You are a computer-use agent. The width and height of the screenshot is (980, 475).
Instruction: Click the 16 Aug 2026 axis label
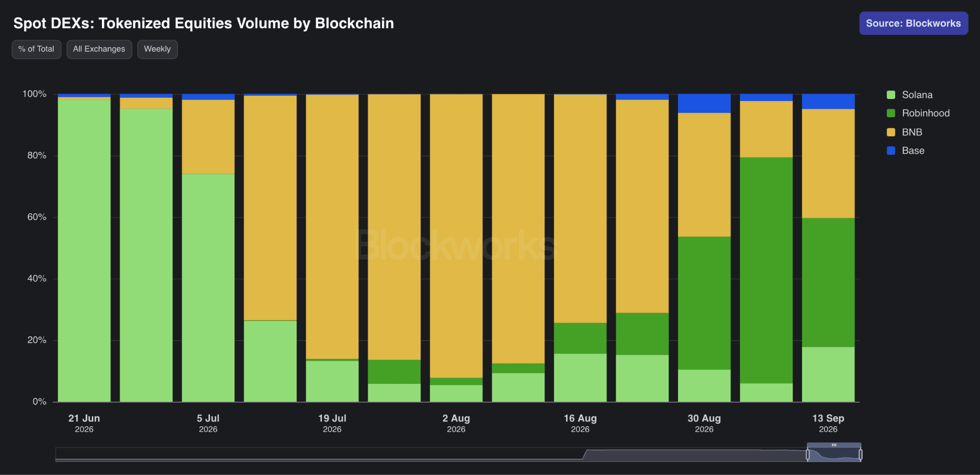click(x=580, y=423)
